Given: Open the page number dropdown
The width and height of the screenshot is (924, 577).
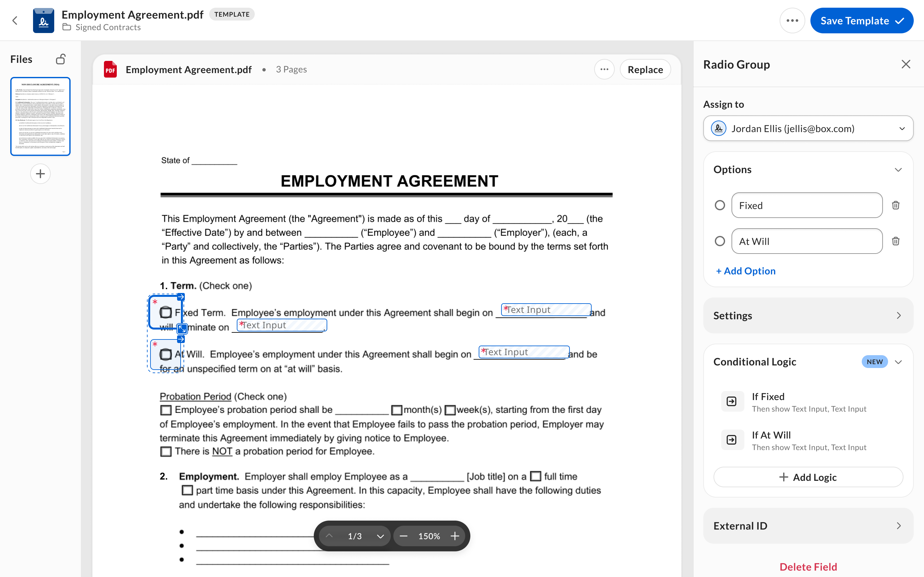Looking at the screenshot, I should click(380, 536).
